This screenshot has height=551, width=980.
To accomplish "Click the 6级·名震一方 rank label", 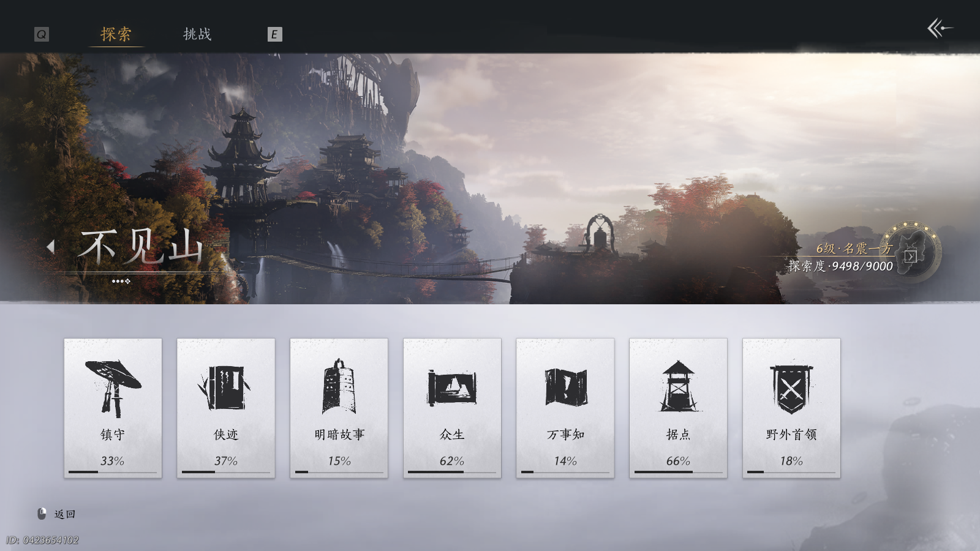I will pos(854,249).
